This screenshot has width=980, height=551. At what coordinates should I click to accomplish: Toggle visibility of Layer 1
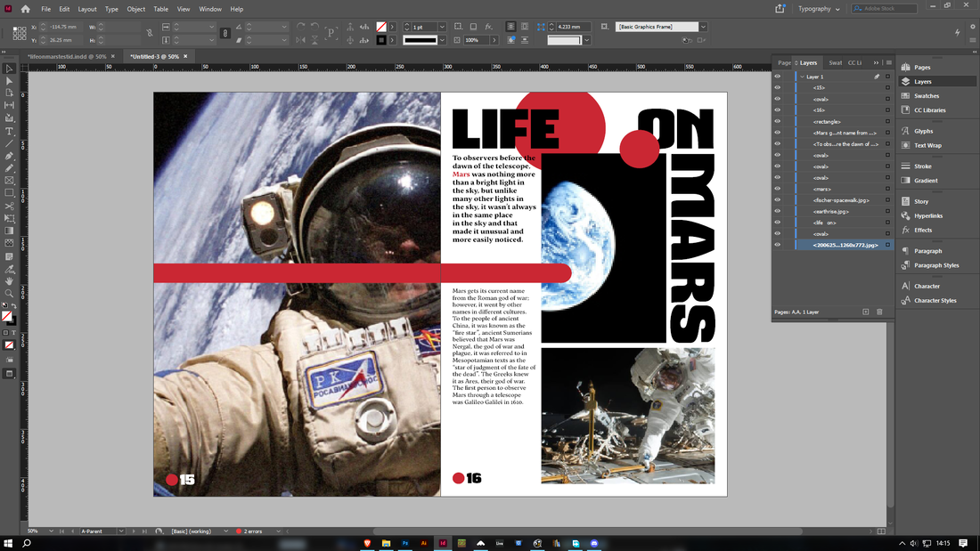pos(778,77)
